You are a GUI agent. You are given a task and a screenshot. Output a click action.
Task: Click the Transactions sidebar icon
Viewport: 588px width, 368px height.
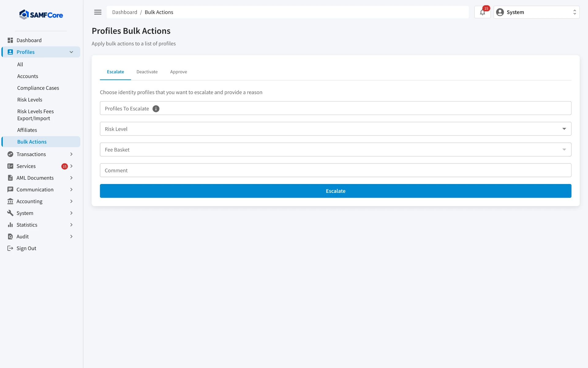[x=10, y=154]
